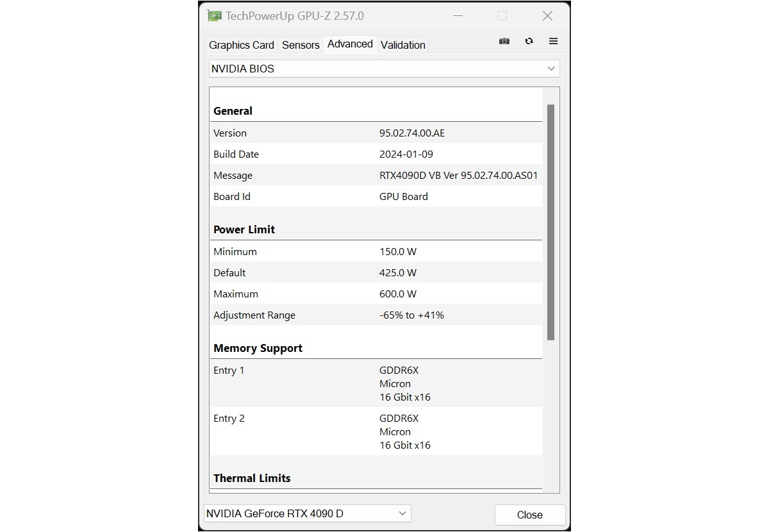Open the Validation tab
Viewport: 769px width, 532px height.
pos(403,45)
